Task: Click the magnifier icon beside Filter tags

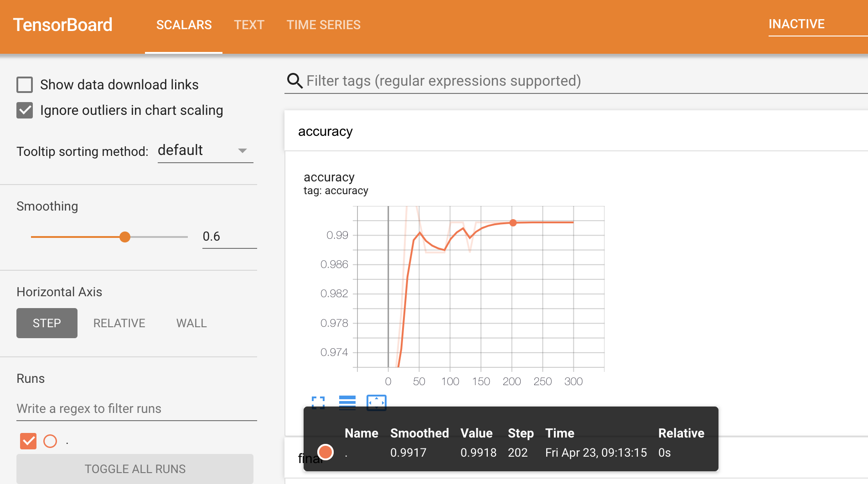Action: [x=294, y=81]
